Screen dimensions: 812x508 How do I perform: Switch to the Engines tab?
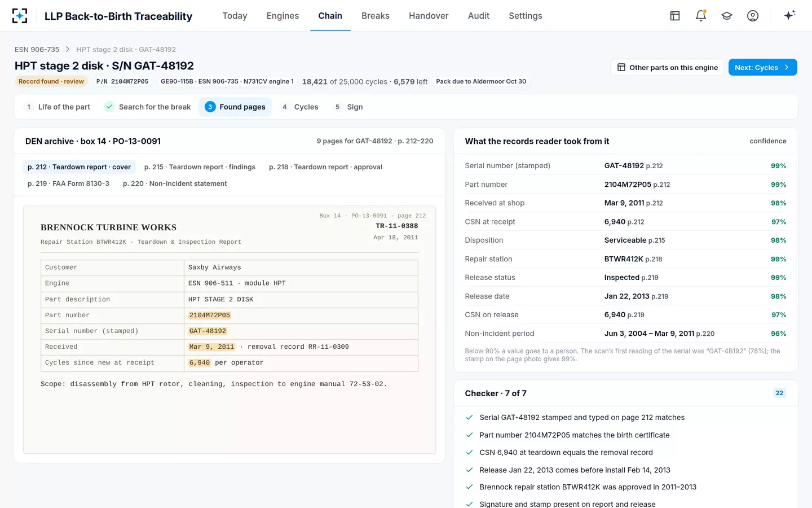click(x=283, y=16)
